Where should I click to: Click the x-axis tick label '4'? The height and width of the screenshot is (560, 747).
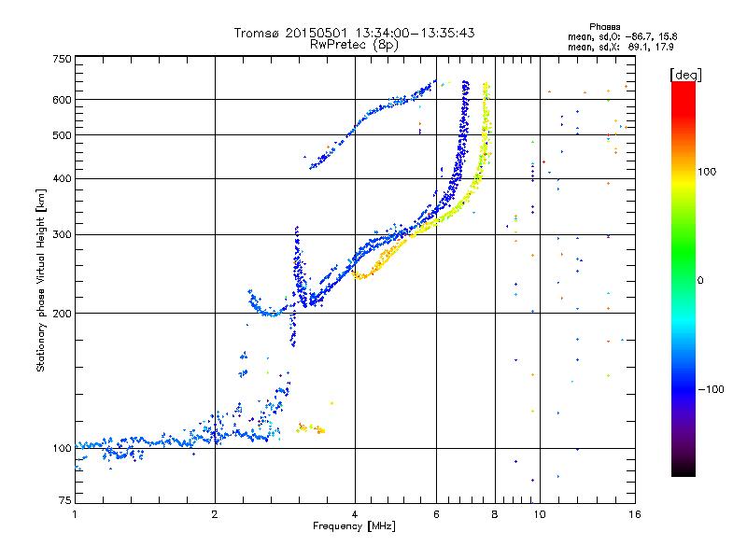coord(355,514)
